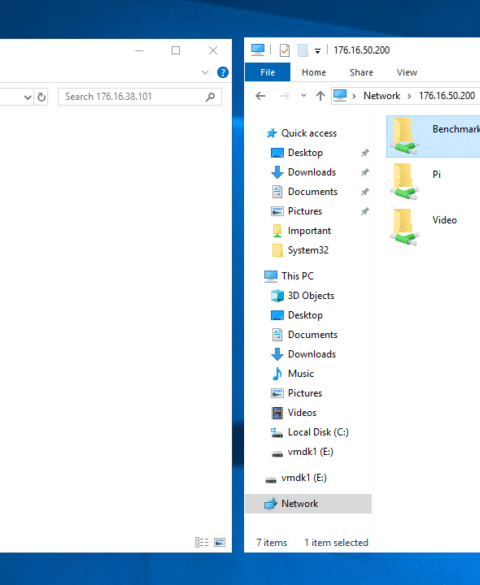This screenshot has width=480, height=585.
Task: Select Network in the navigation pane
Action: click(308, 504)
